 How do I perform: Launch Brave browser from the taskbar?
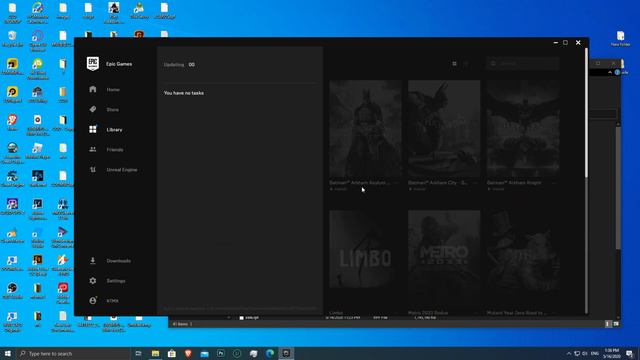coord(188,353)
